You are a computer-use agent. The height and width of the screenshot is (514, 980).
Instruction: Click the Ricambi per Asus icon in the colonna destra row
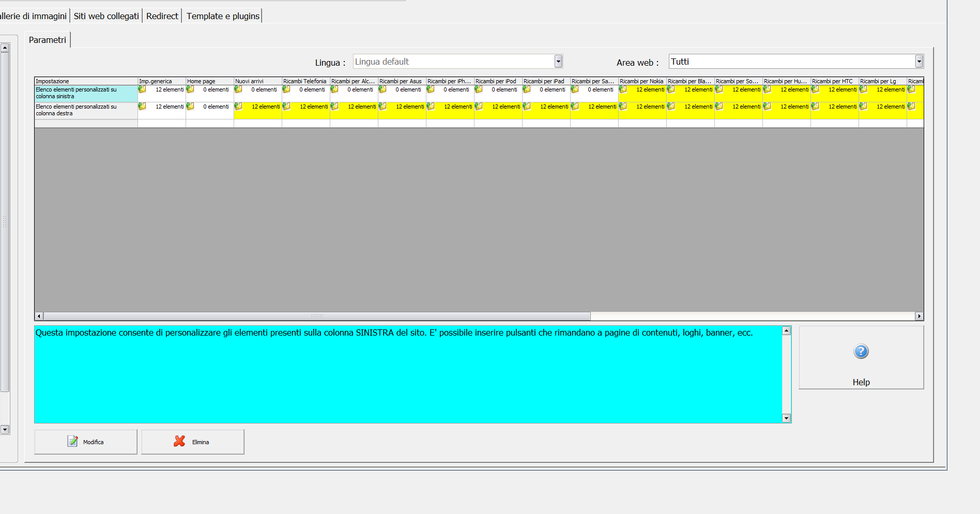(x=382, y=107)
